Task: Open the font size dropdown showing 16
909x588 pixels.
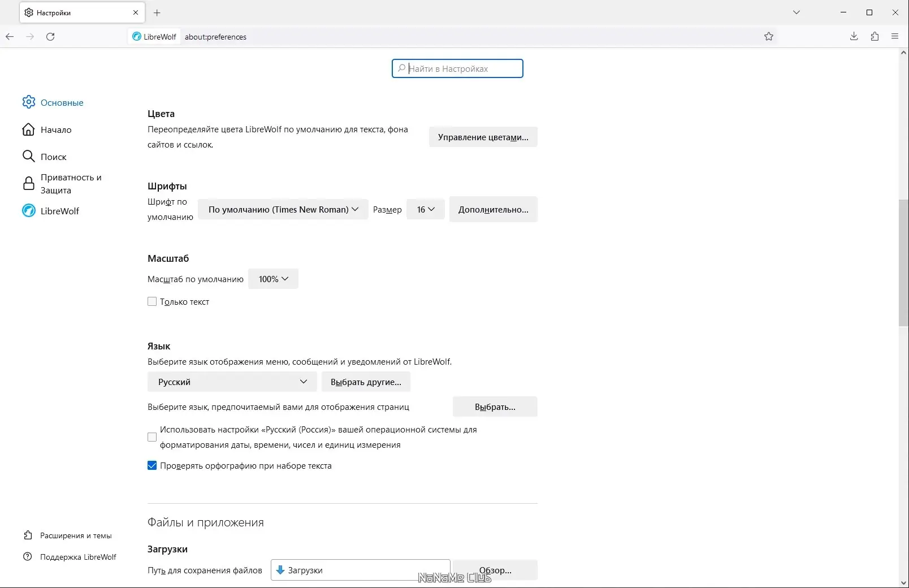Action: (426, 210)
